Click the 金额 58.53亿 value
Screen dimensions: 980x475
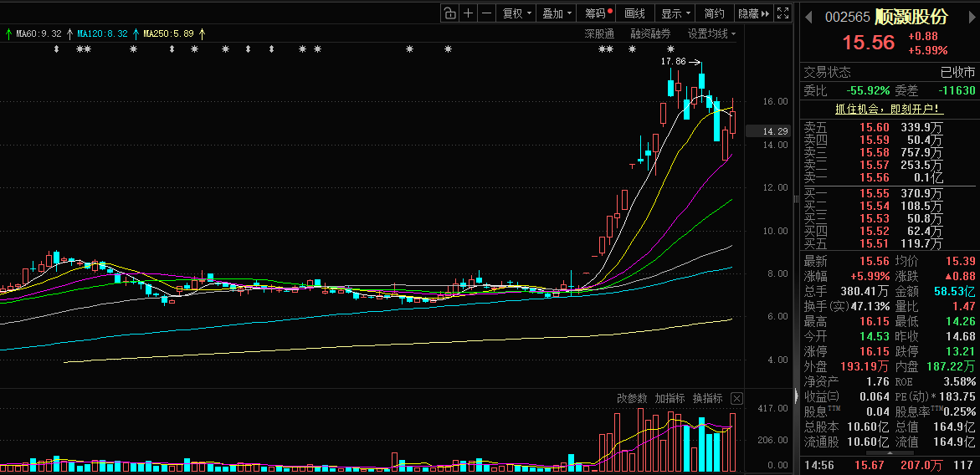coord(954,291)
